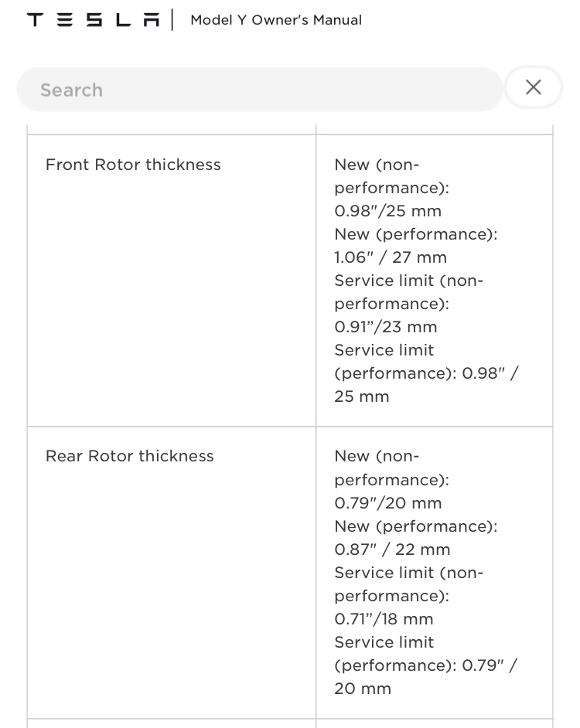Click "New (performance):" in the Rear Rotor row
The height and width of the screenshot is (728, 580).
click(416, 526)
